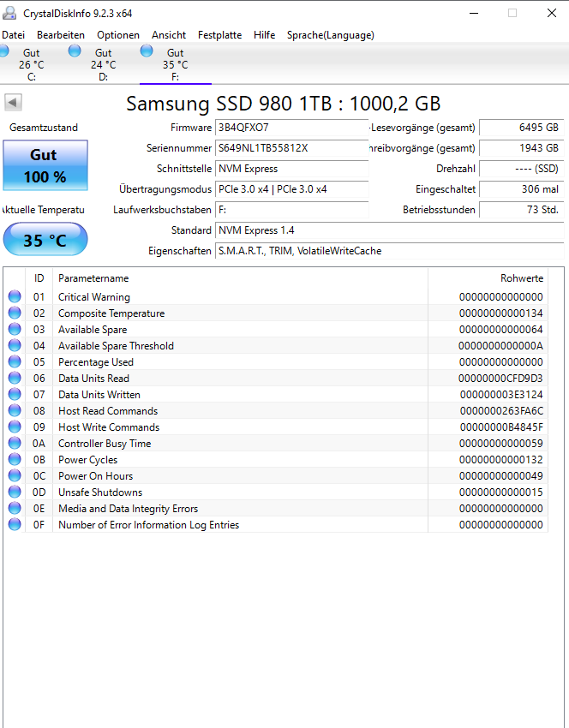
Task: Click the blue orb beside Percentage Used
Action: click(x=15, y=361)
